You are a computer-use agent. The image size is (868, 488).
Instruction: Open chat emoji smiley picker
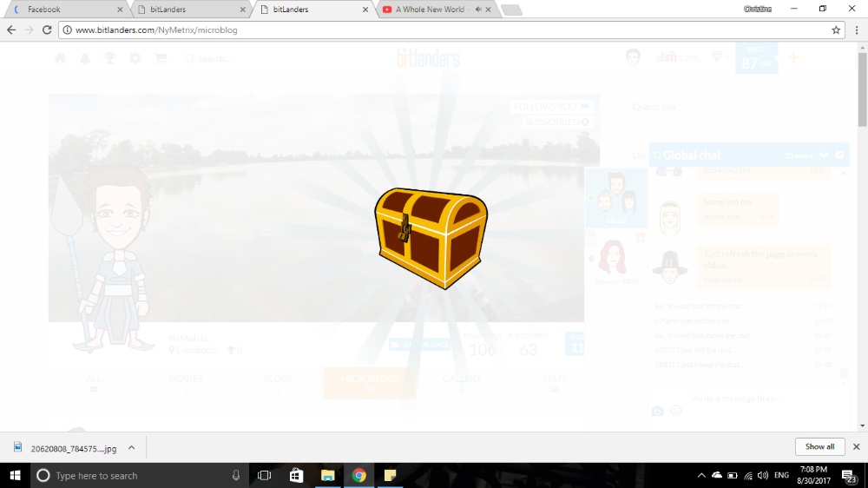pos(676,411)
